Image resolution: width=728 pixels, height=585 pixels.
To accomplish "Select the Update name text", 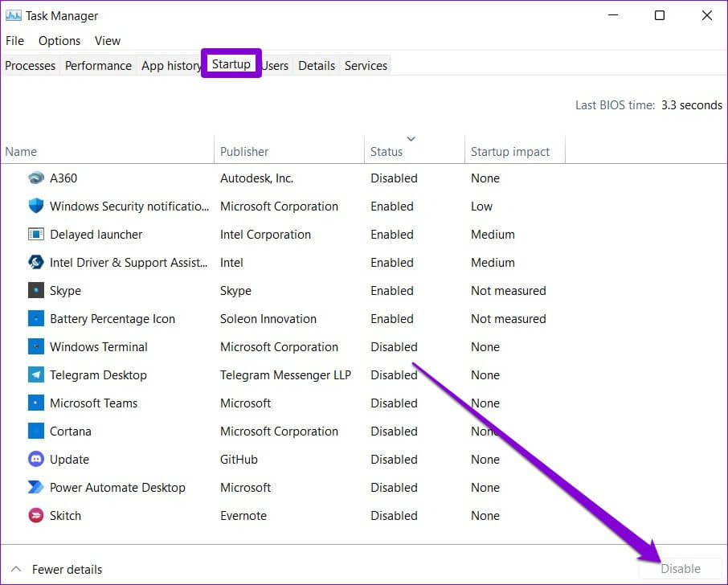I will click(x=69, y=460).
